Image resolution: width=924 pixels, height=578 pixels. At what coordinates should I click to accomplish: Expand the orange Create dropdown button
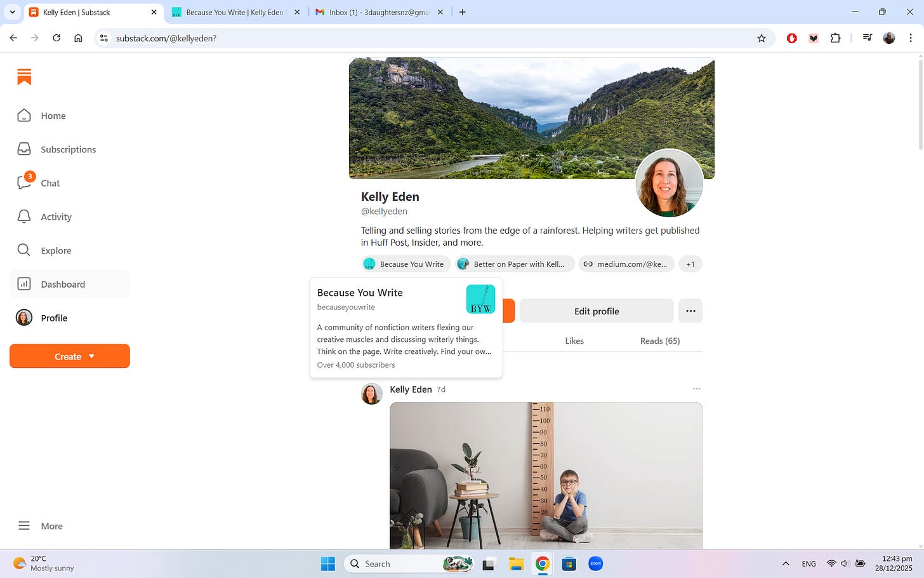pyautogui.click(x=70, y=356)
